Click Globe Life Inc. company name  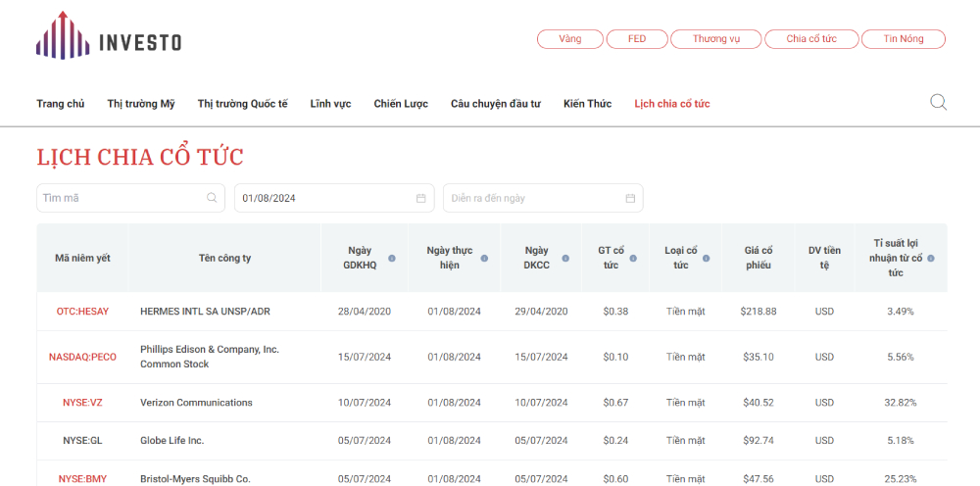(x=171, y=440)
